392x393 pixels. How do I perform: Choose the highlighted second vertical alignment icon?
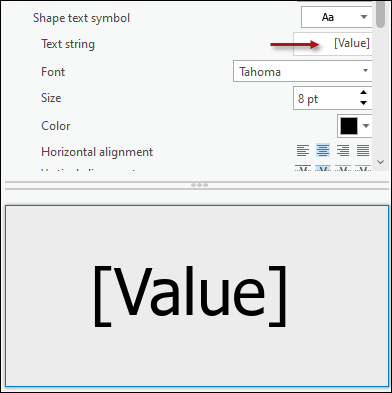[323, 168]
